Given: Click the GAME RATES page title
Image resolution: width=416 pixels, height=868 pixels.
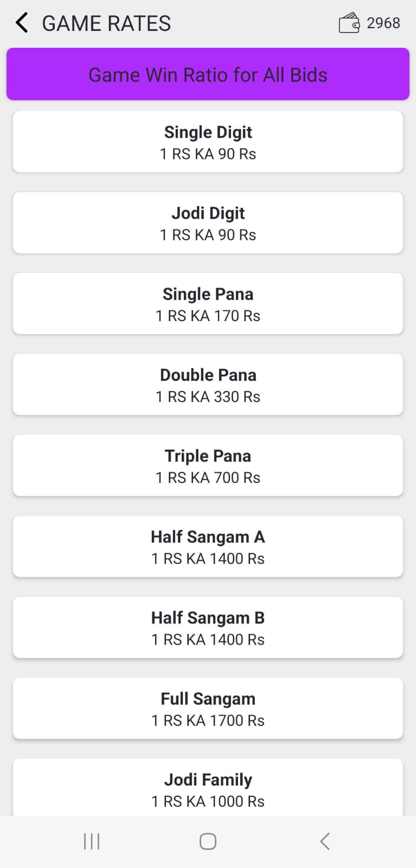Looking at the screenshot, I should tap(106, 23).
